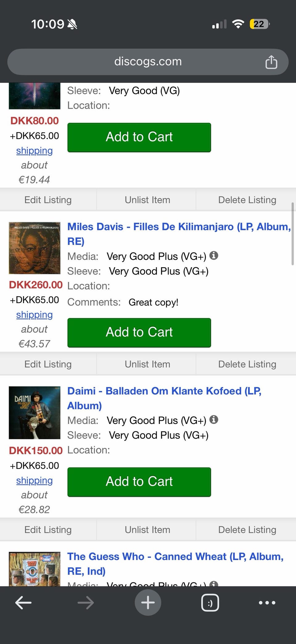Tap info icon beside Daimi media condition
This screenshot has height=644, width=296.
click(214, 420)
